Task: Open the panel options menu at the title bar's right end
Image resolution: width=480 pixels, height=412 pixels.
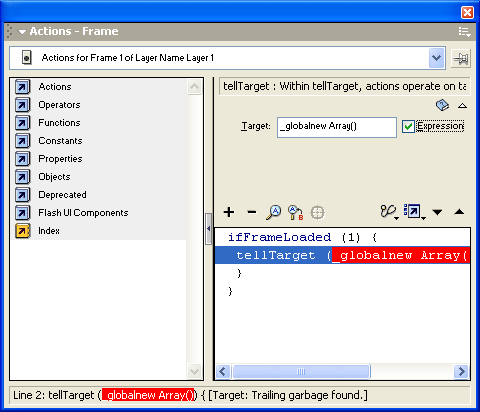Action: pyautogui.click(x=464, y=32)
